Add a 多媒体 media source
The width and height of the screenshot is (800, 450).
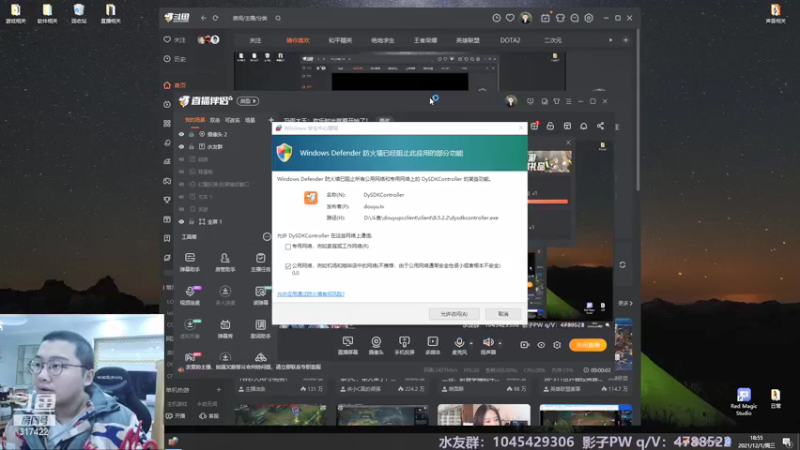point(433,345)
